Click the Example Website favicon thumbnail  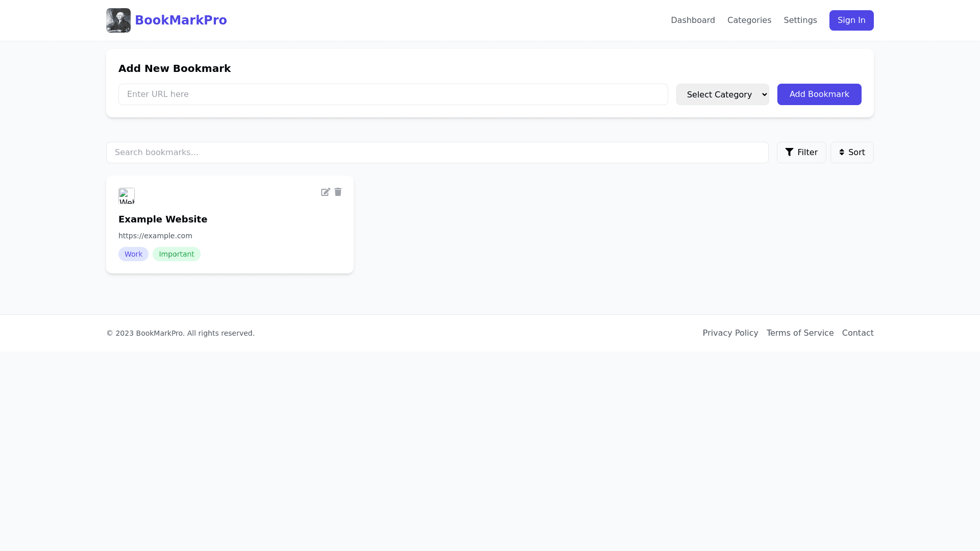(x=127, y=196)
